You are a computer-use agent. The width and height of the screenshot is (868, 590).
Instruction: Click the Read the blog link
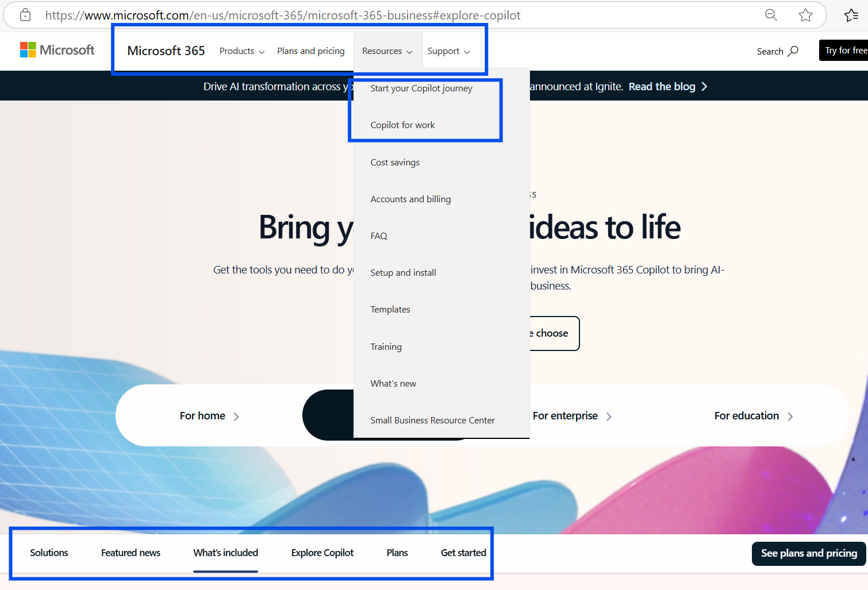(667, 87)
